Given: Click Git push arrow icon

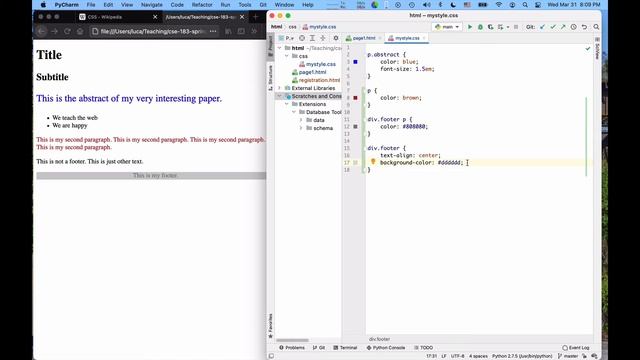Looking at the screenshot, I should tap(563, 27).
